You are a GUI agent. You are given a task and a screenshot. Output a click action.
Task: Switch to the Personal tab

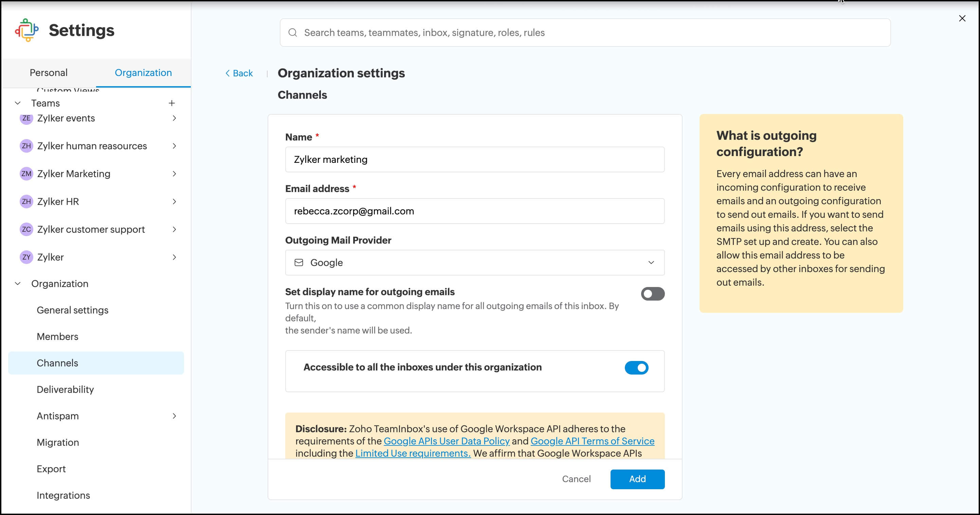tap(48, 72)
